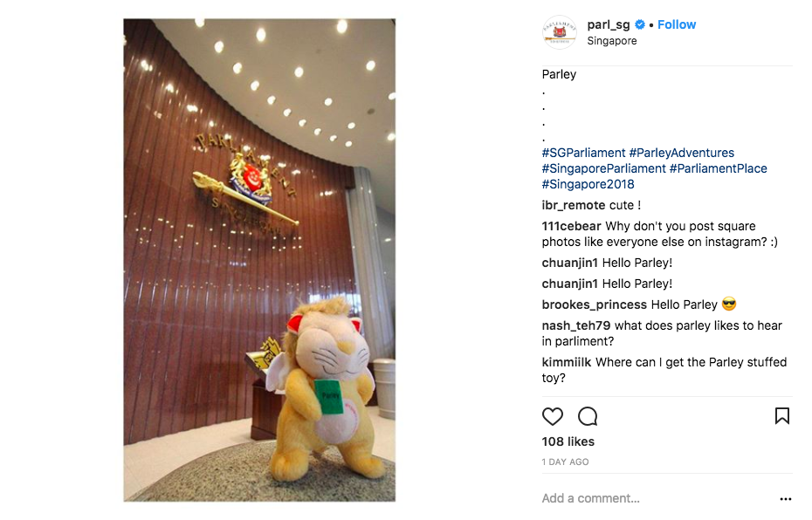This screenshot has height=520, width=812.
Task: Click the parl_sg profile avatar
Action: coord(560,32)
